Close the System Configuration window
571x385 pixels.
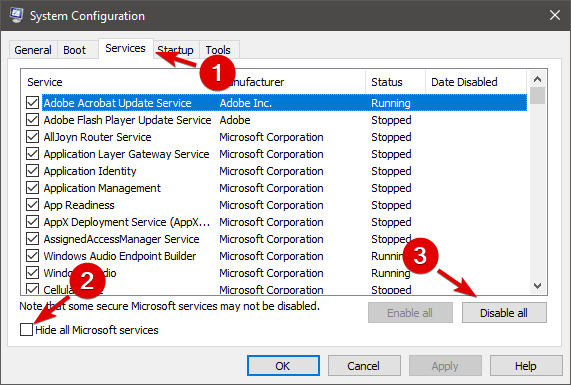555,15
